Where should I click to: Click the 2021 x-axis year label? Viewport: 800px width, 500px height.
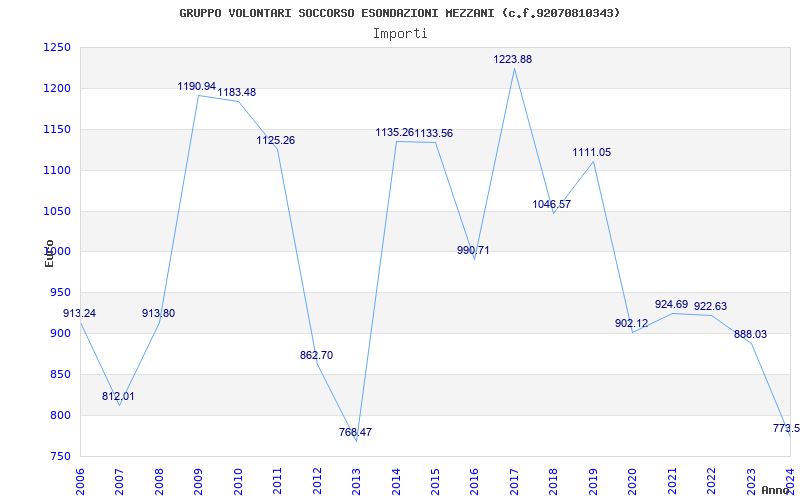[672, 481]
